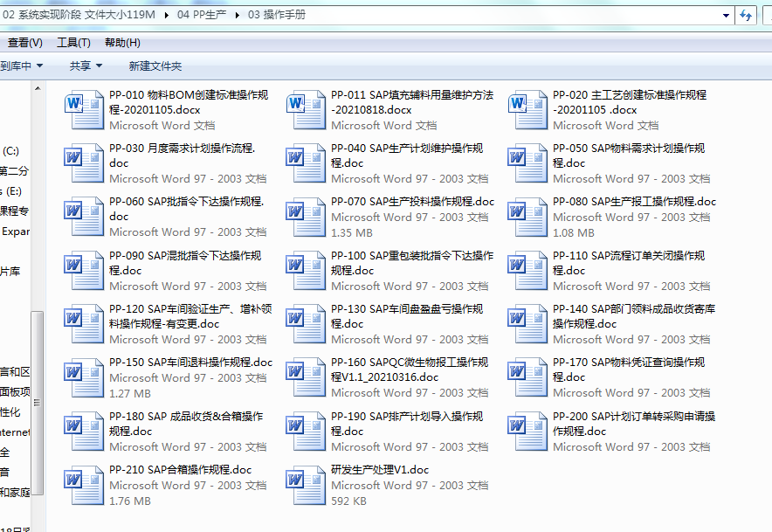Click the PP-210 SAP合箱操作规程 document icon
The height and width of the screenshot is (532, 772).
point(84,485)
